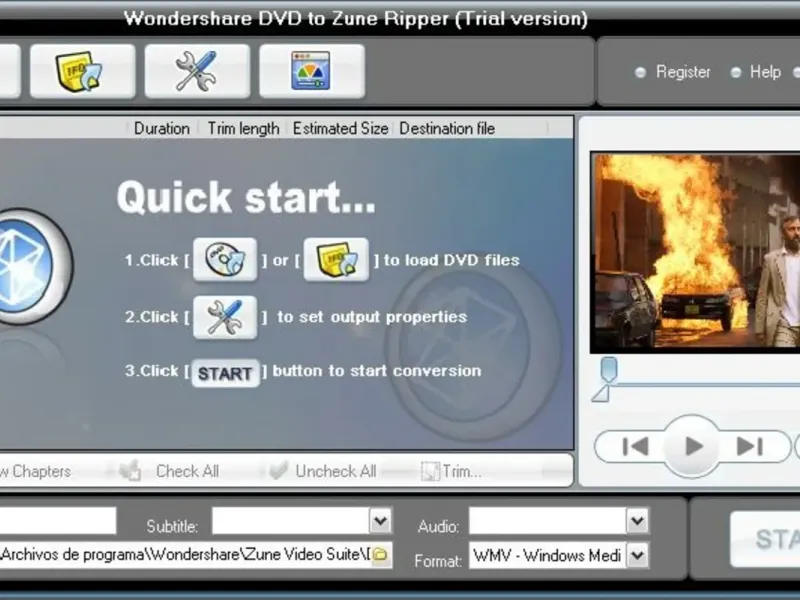800x600 pixels.
Task: Play the preview video
Action: pyautogui.click(x=692, y=446)
